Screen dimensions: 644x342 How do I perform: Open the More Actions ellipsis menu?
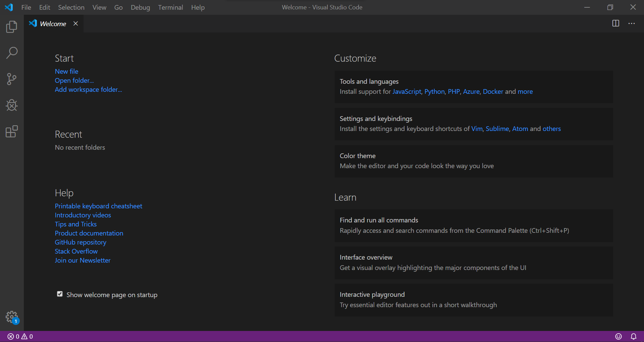click(632, 23)
